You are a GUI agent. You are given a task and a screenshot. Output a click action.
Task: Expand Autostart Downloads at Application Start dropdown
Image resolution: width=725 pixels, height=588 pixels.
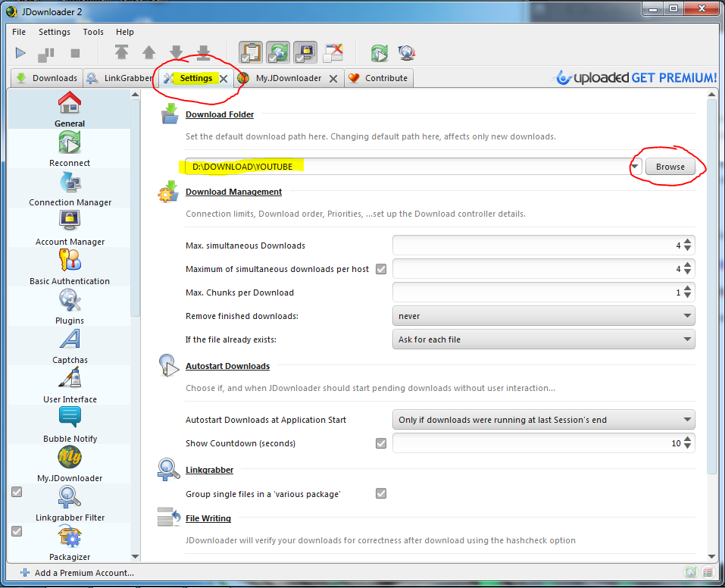coord(543,420)
